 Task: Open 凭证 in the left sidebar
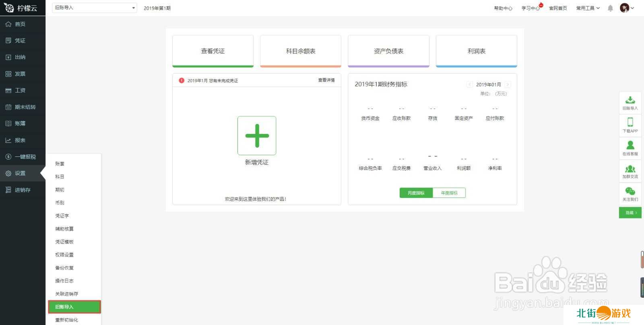pos(20,41)
